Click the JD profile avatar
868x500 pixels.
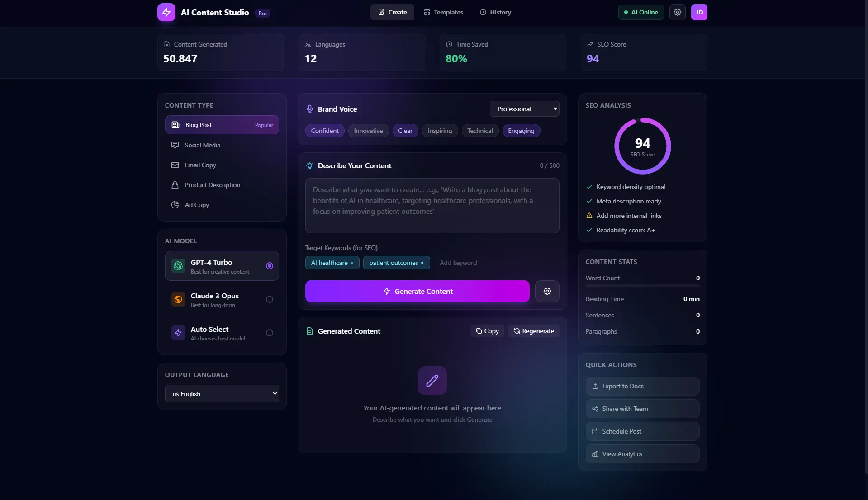699,12
